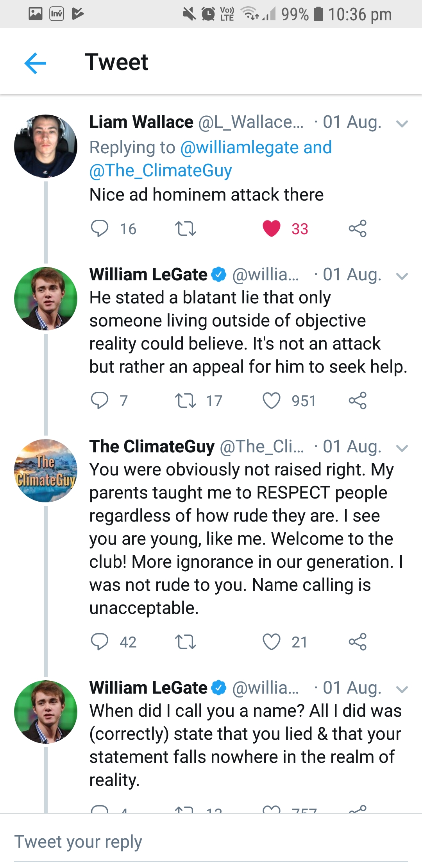Retweet William LeGate's tweet with 17 retweets
This screenshot has height=868, width=422.
[x=185, y=400]
